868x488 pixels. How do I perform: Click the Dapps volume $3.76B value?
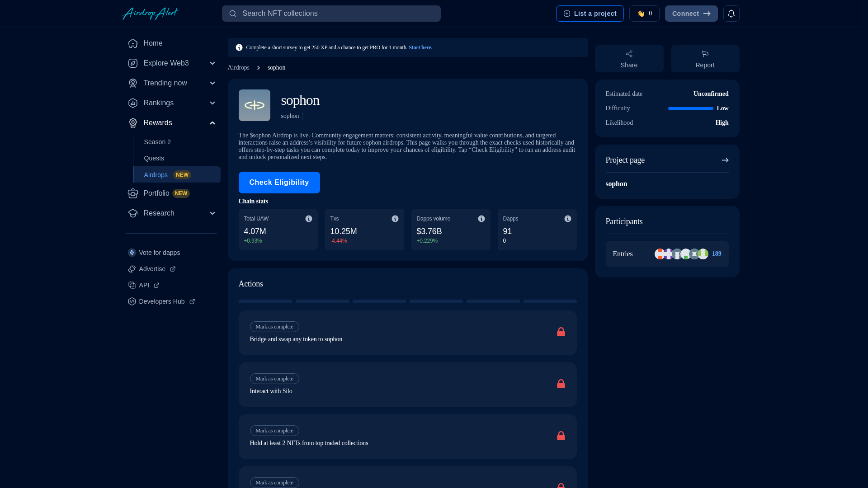pos(429,231)
